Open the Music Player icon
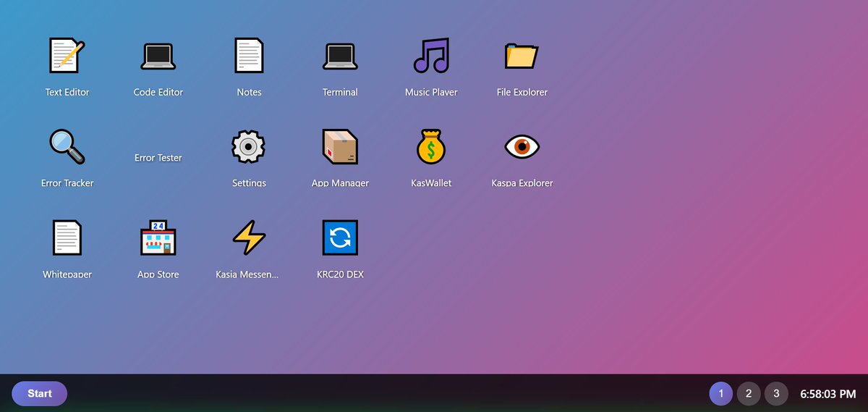 [x=431, y=56]
